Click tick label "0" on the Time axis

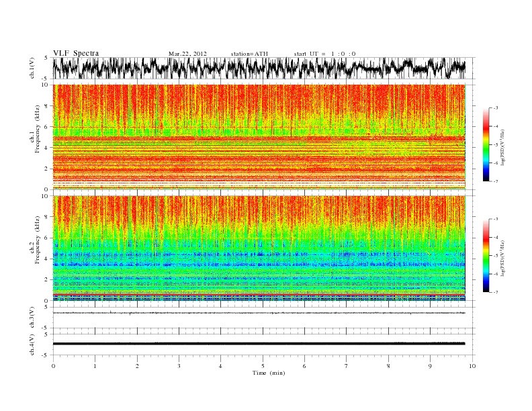pyautogui.click(x=53, y=366)
